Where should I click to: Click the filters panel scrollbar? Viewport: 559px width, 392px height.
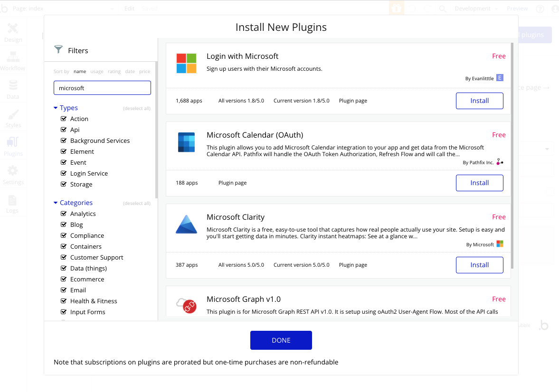tap(156, 130)
